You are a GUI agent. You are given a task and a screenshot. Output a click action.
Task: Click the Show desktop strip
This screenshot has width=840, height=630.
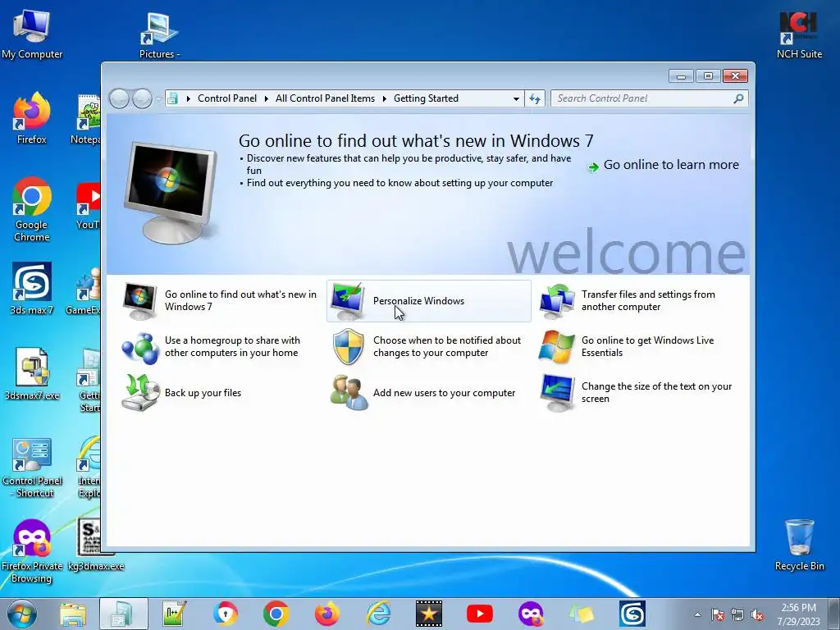click(x=834, y=614)
